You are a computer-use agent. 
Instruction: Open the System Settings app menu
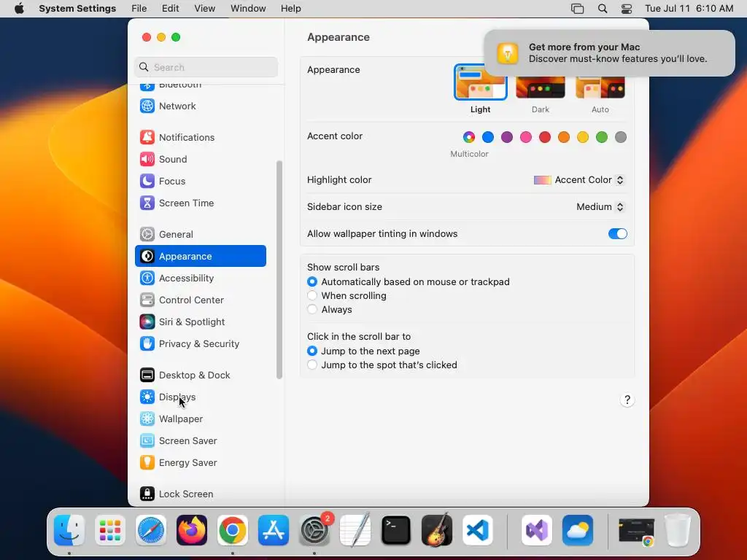77,9
